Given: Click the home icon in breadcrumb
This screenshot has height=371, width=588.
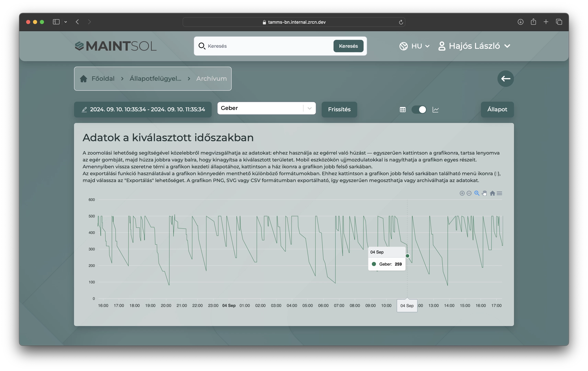Looking at the screenshot, I should click(x=84, y=79).
